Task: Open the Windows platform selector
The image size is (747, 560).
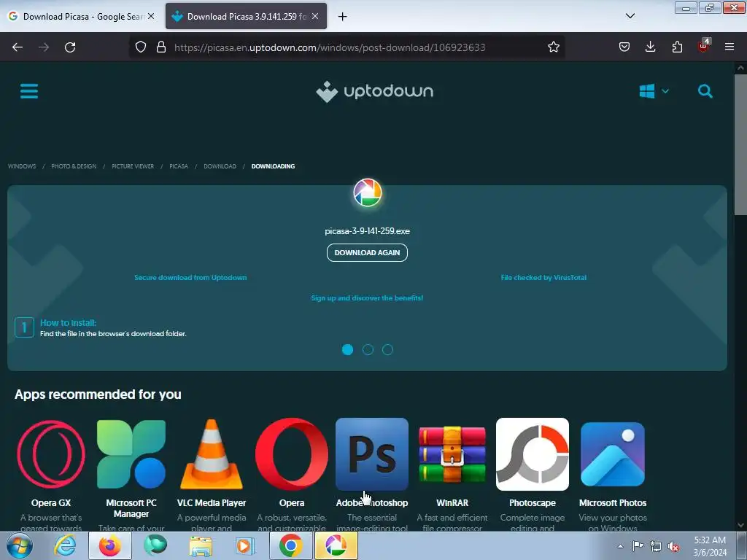Action: 654,91
